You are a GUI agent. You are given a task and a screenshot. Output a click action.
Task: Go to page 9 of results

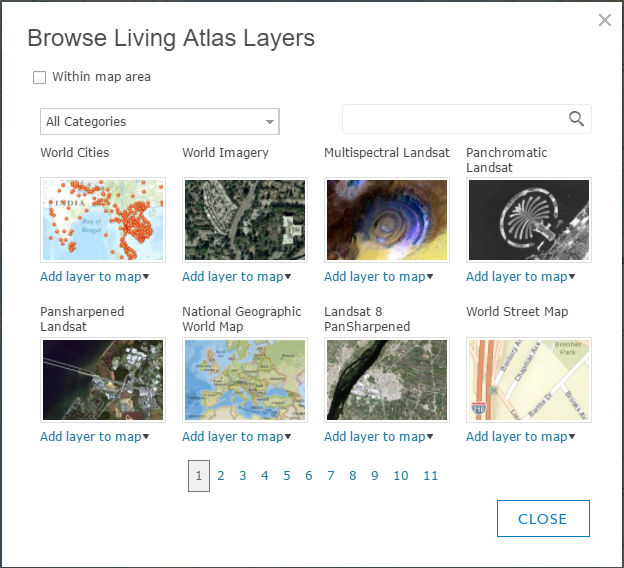pyautogui.click(x=374, y=476)
